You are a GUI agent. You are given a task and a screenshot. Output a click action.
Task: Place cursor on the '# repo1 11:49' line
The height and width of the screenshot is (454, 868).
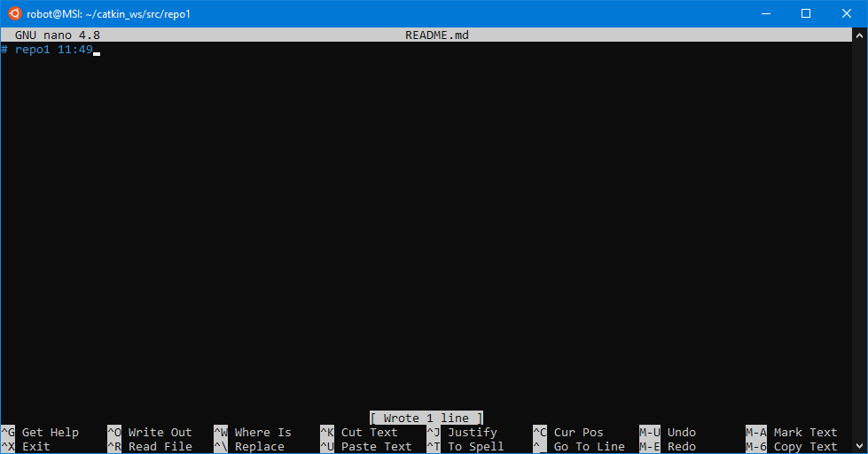[x=53, y=50]
